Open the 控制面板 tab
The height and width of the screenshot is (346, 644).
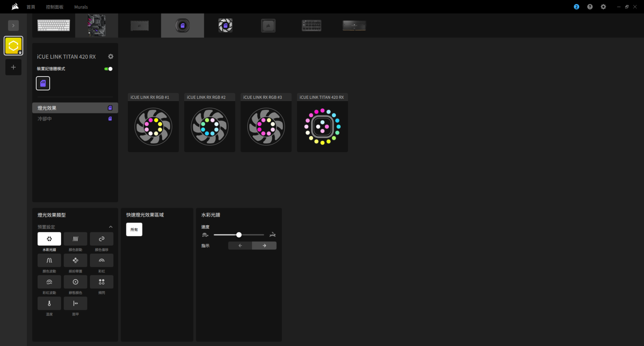[55, 7]
